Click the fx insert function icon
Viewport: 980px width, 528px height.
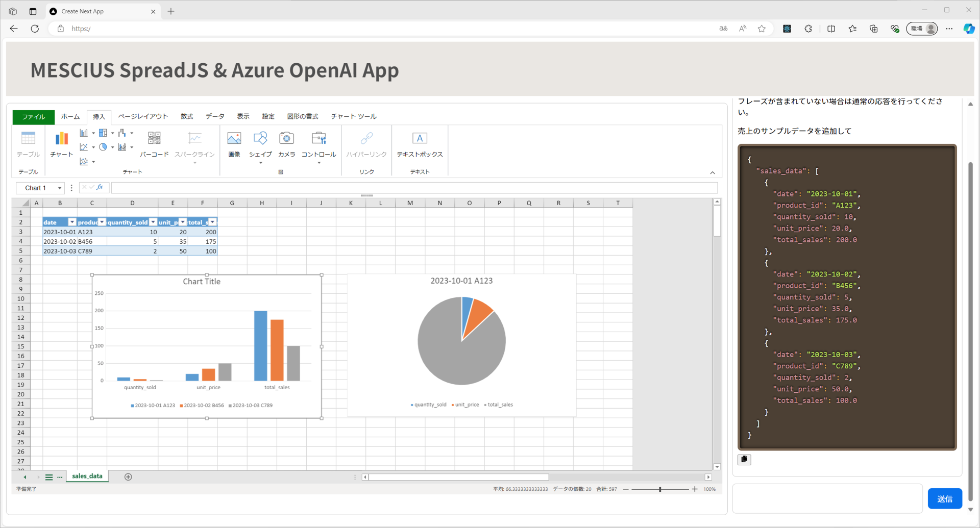pyautogui.click(x=100, y=188)
